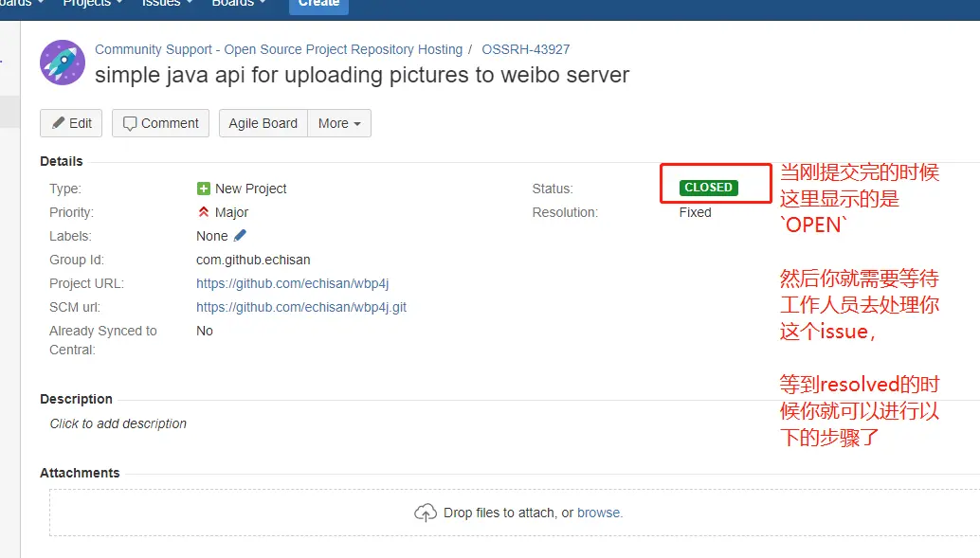Open the Projects menu in top bar
This screenshot has height=558, width=980.
tap(93, 3)
